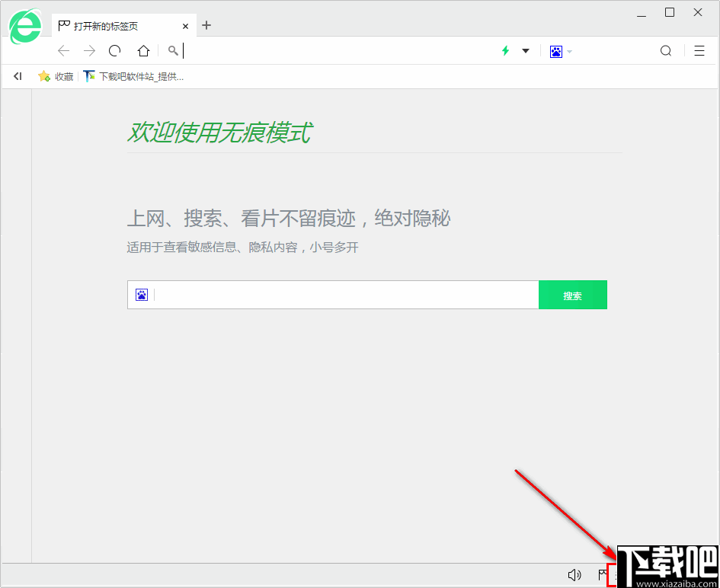Refresh the current page
Screen dimensions: 720x588
pyautogui.click(x=114, y=50)
